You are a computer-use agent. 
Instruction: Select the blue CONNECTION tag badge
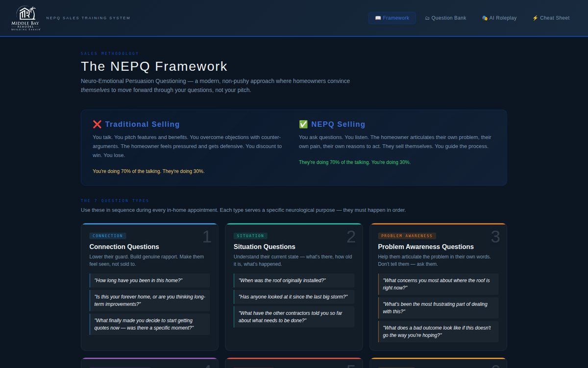(x=108, y=236)
